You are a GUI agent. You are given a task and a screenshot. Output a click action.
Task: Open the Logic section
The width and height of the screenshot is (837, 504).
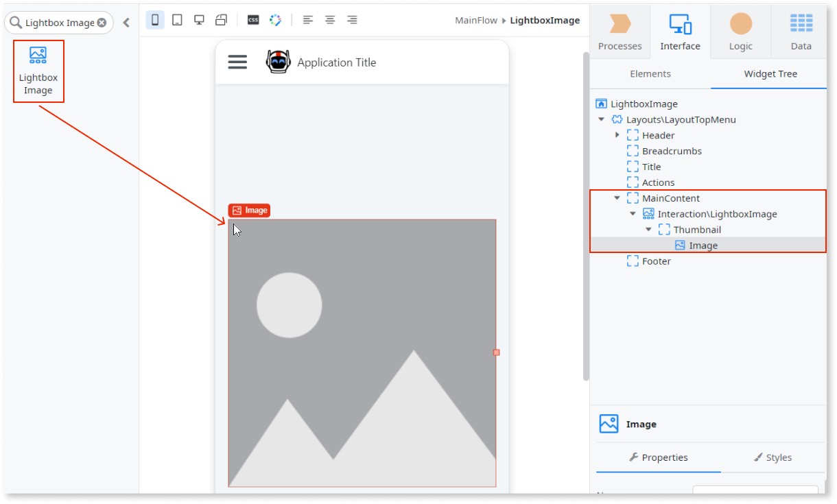[740, 31]
